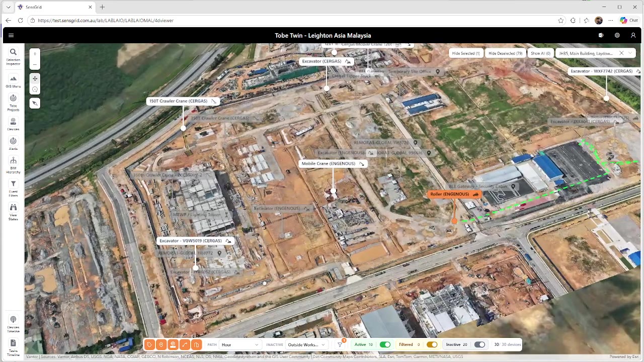Click Hide Deselected (79) button
This screenshot has width=644, height=362.
click(x=505, y=53)
